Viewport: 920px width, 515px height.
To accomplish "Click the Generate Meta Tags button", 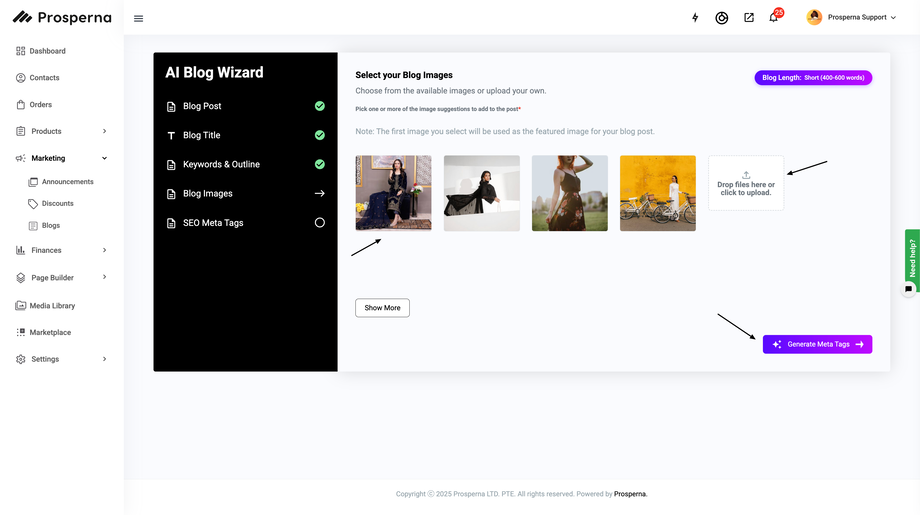I will (x=817, y=344).
